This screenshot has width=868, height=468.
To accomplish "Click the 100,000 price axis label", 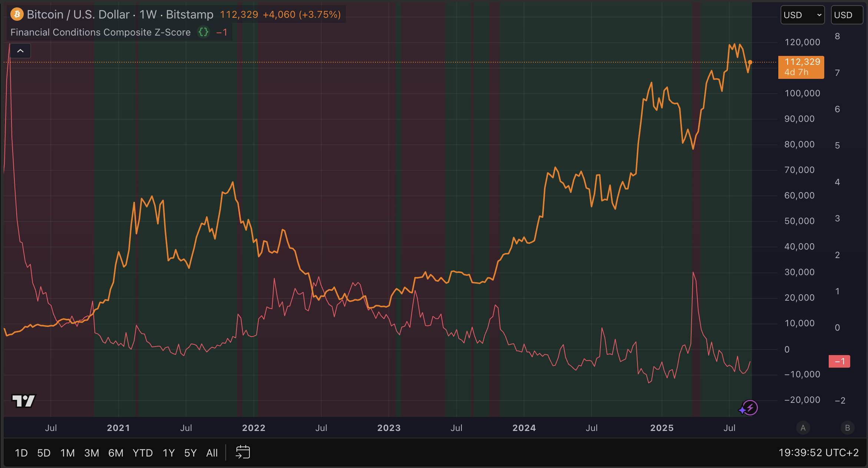I will click(x=802, y=93).
